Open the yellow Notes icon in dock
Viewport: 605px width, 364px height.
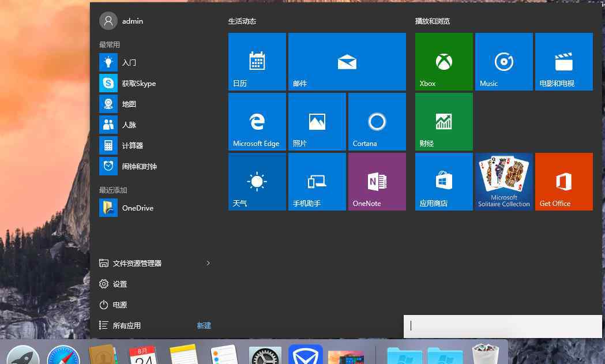click(183, 355)
